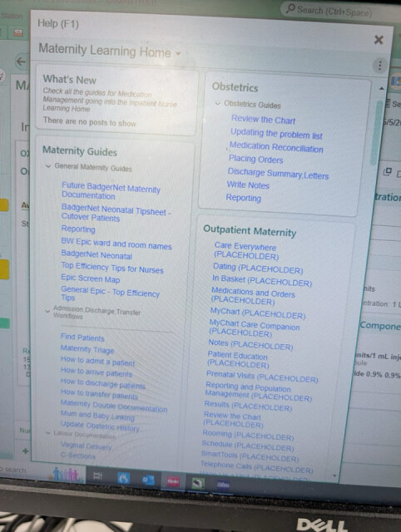Click the scroll-down arrow in Help panel

click(334, 476)
